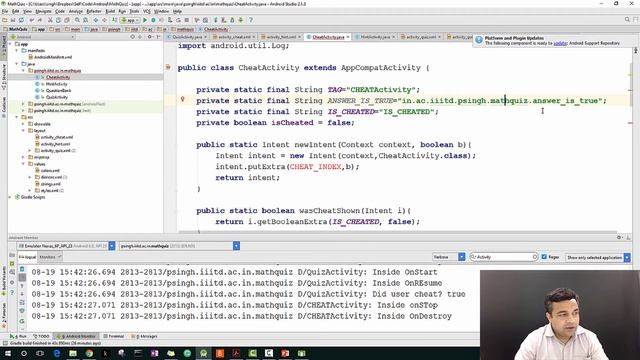Click the intention lightbulb in editor gutter
Viewport: 640px width, 360px height.
tap(182, 99)
